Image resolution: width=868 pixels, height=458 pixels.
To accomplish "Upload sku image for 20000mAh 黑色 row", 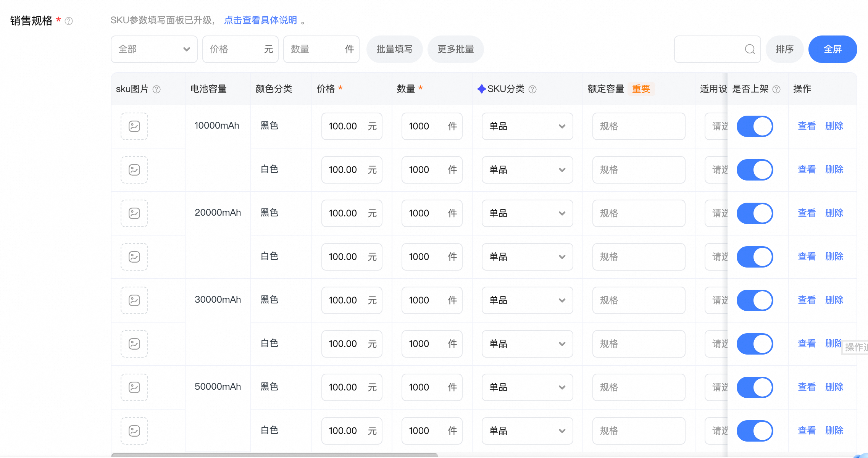I will click(134, 213).
